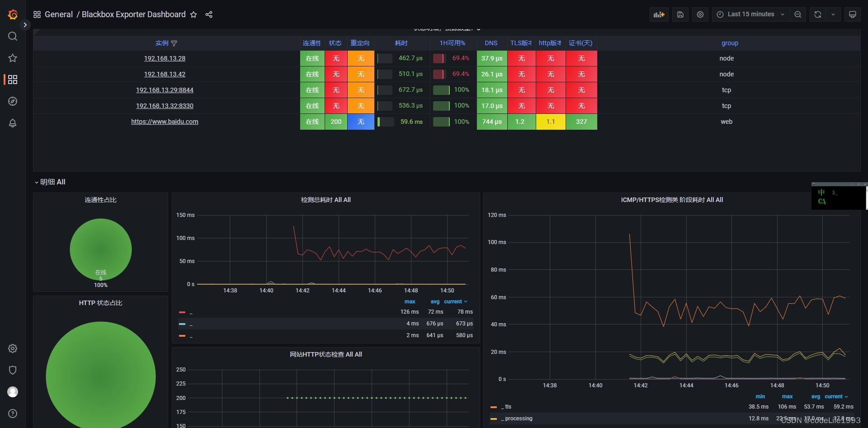Open the Last 15 minutes time picker

point(751,14)
